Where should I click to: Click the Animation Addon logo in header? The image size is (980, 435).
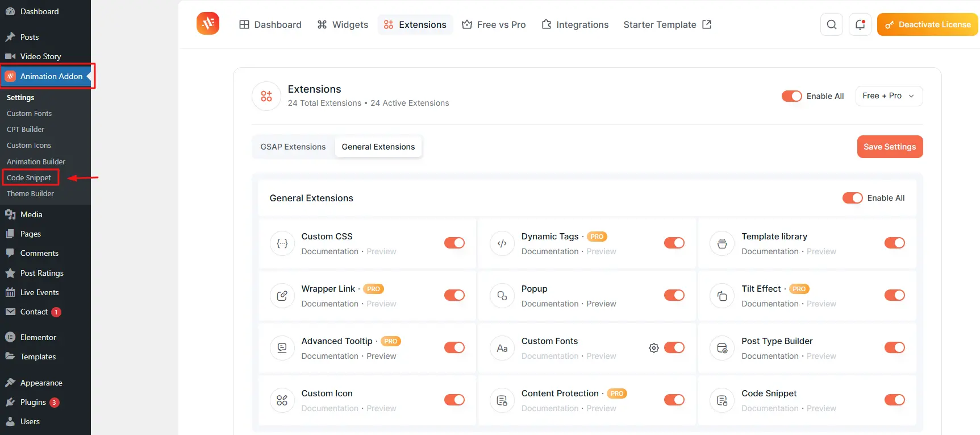tap(208, 24)
